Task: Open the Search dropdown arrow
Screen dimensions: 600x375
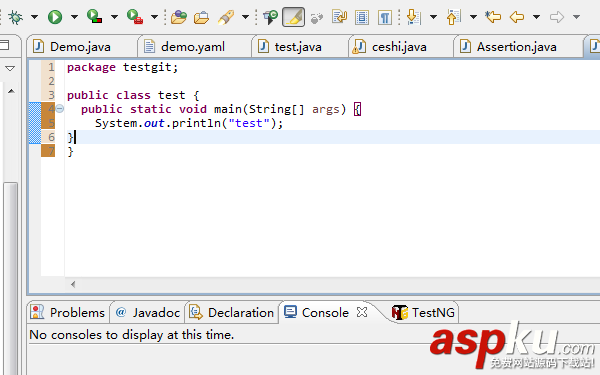Action: tap(245, 17)
